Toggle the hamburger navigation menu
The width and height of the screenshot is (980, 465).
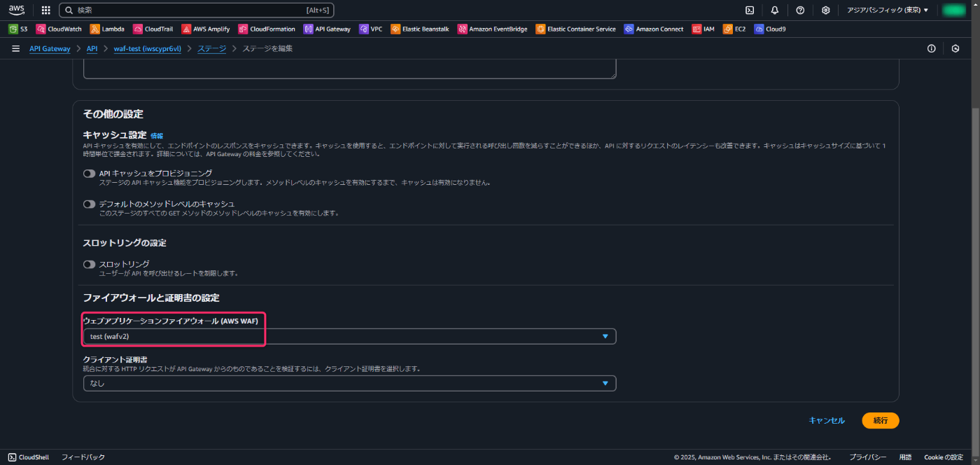[16, 48]
